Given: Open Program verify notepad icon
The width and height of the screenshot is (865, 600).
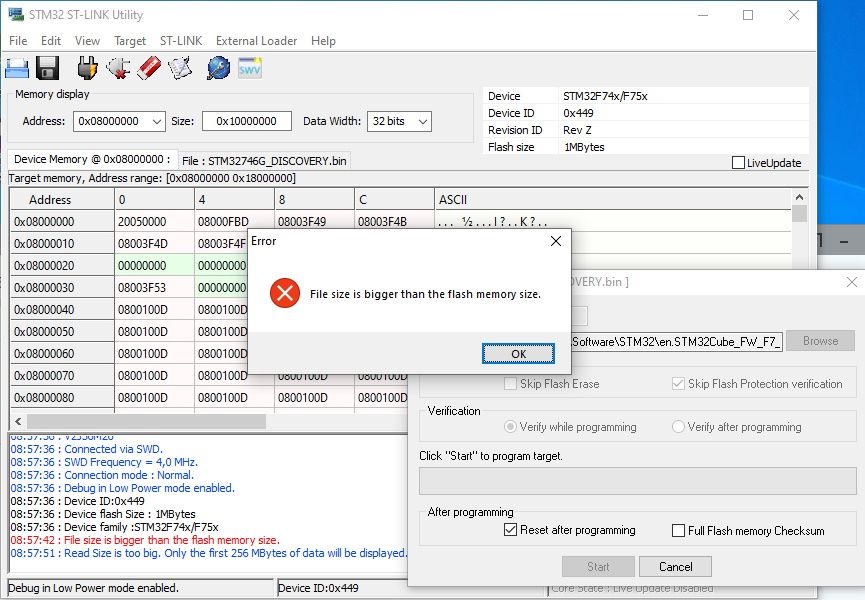Looking at the screenshot, I should (x=180, y=68).
